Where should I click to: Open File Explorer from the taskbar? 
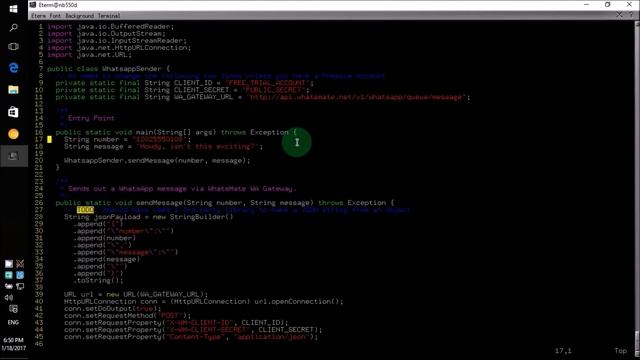13,90
